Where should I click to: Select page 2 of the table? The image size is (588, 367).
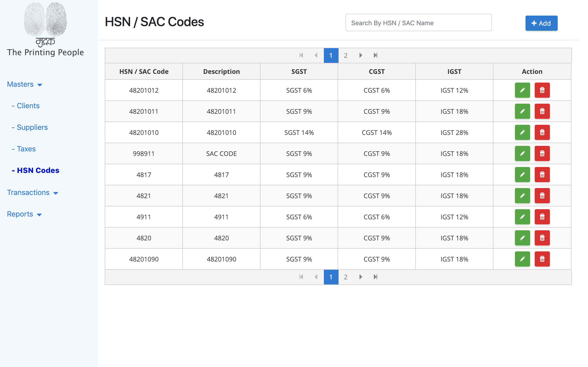[x=345, y=55]
